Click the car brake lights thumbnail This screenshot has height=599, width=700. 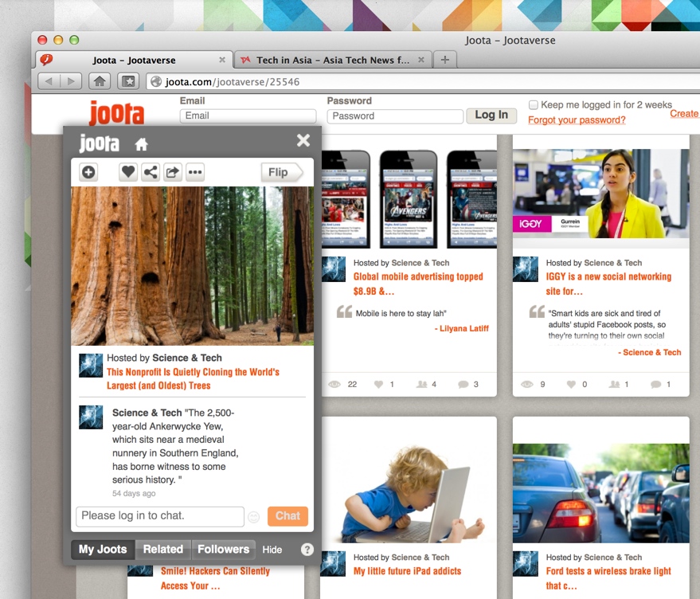601,493
